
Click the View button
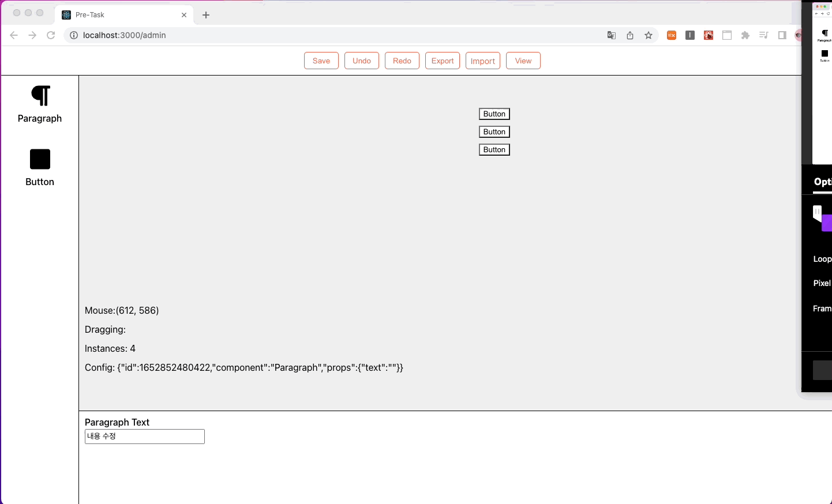pyautogui.click(x=523, y=60)
